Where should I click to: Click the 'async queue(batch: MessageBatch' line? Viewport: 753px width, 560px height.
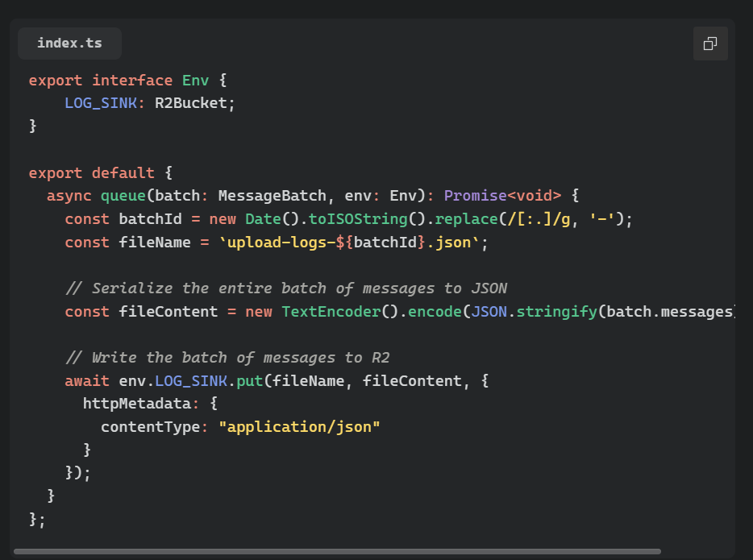click(313, 196)
